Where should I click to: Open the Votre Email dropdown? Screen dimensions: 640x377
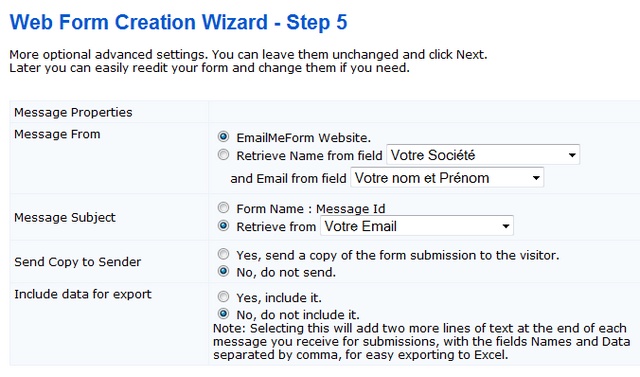[417, 226]
